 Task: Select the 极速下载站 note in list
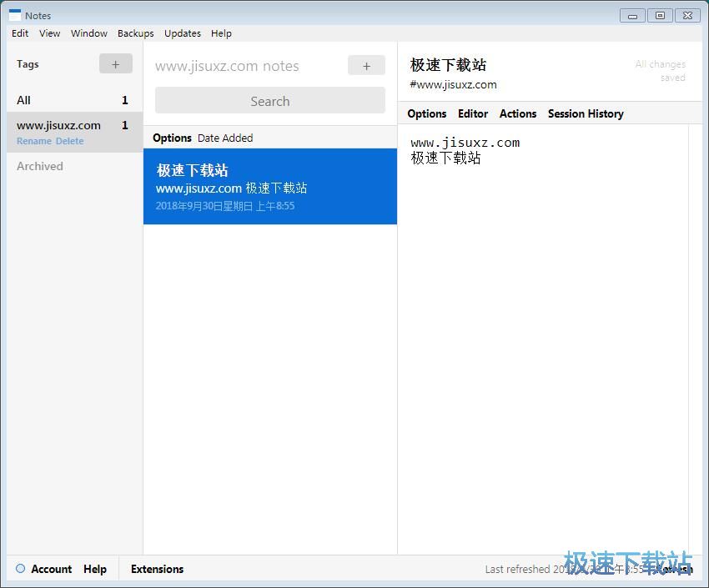pyautogui.click(x=270, y=186)
